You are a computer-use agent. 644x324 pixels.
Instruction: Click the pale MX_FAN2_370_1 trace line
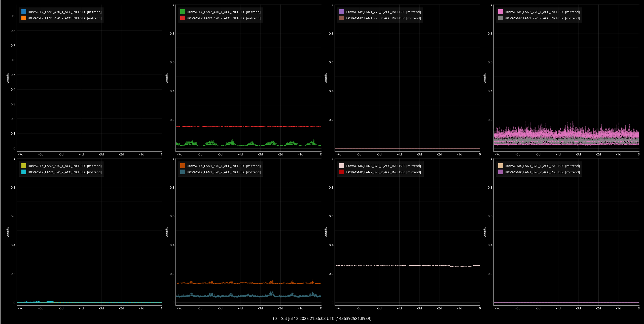(407, 265)
